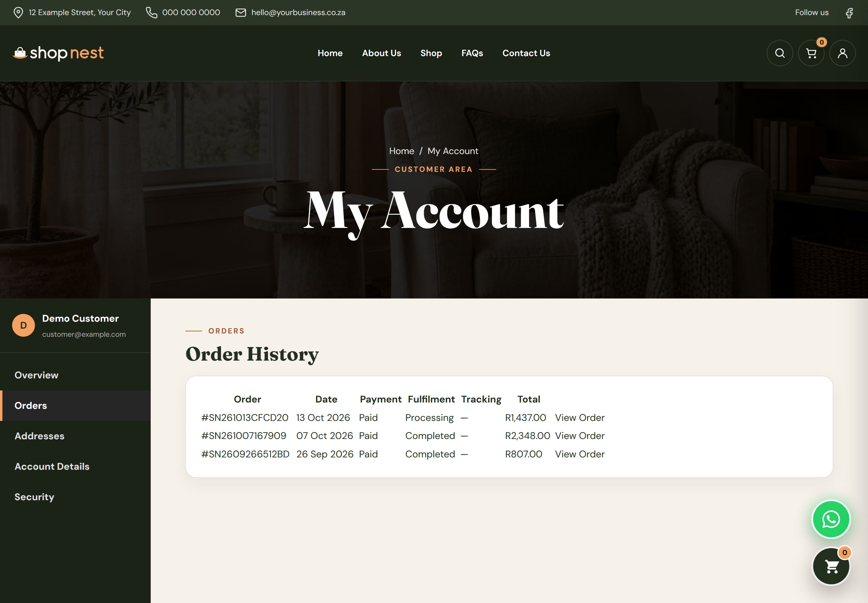The image size is (868, 603).
Task: Click the 13 Oct 2026 date cell
Action: pyautogui.click(x=323, y=418)
